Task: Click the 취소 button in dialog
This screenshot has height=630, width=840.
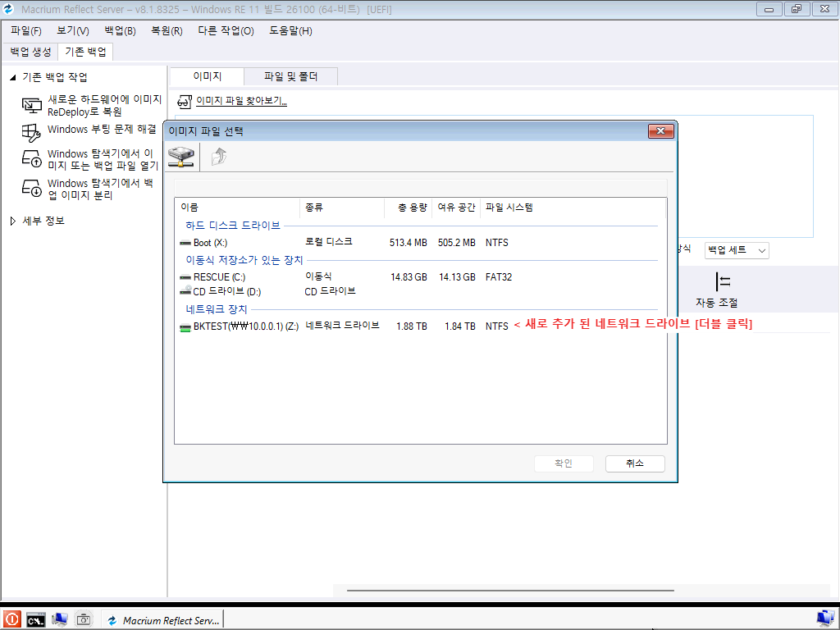Action: point(635,463)
